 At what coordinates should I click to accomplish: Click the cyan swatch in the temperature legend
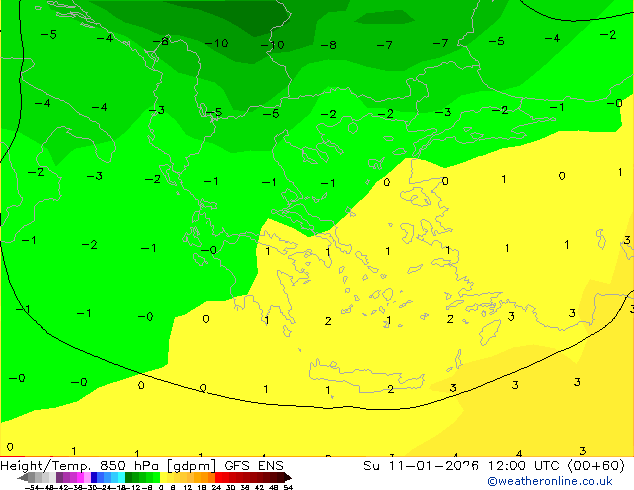pos(121,477)
